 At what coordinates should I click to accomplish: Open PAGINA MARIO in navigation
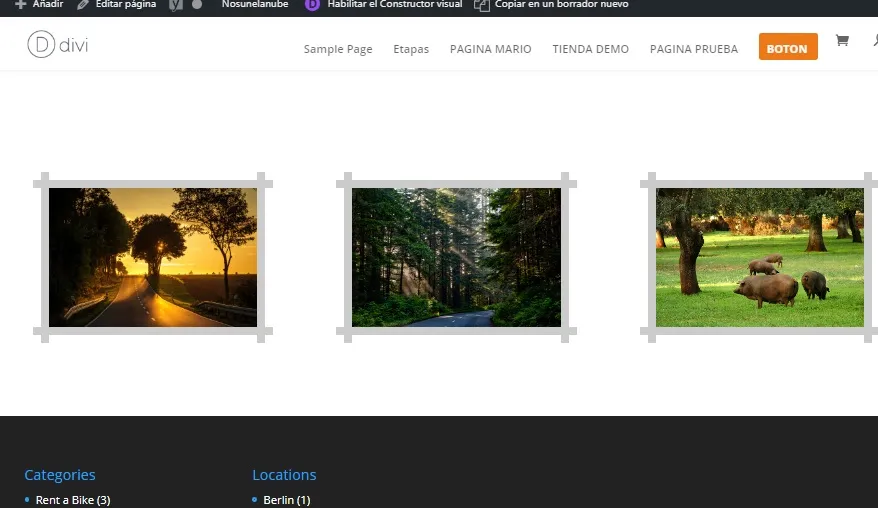tap(490, 49)
